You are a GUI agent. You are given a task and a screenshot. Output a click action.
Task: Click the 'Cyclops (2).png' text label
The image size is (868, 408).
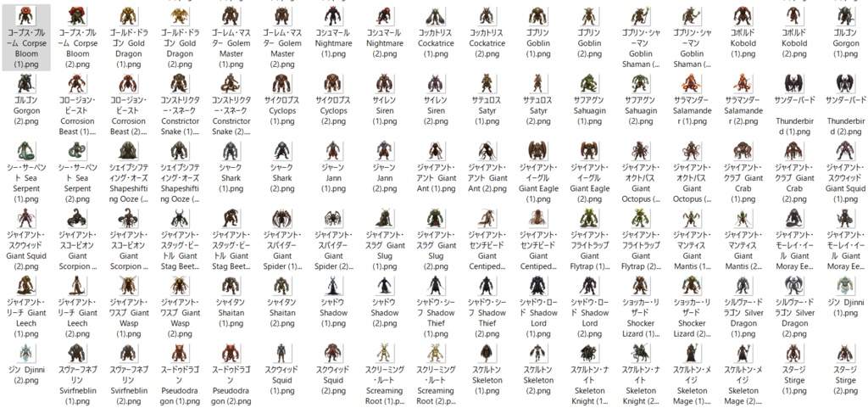pos(333,111)
